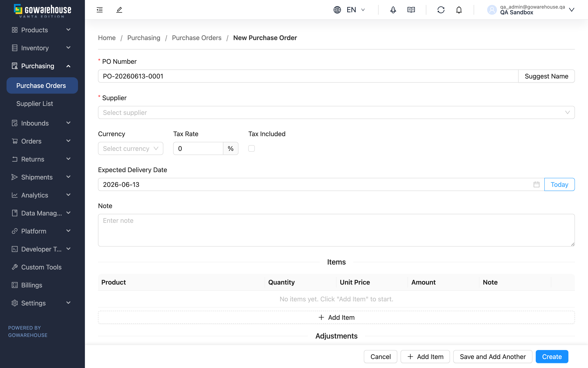Click the Purchasing icon in sidebar
Viewport: 588px width, 368px height.
pos(15,66)
